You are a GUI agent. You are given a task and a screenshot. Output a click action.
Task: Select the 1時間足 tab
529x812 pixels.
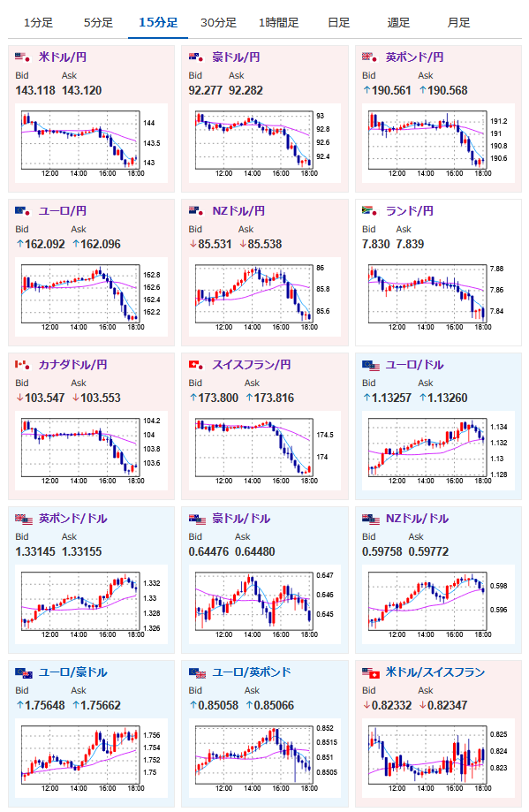pos(278,23)
